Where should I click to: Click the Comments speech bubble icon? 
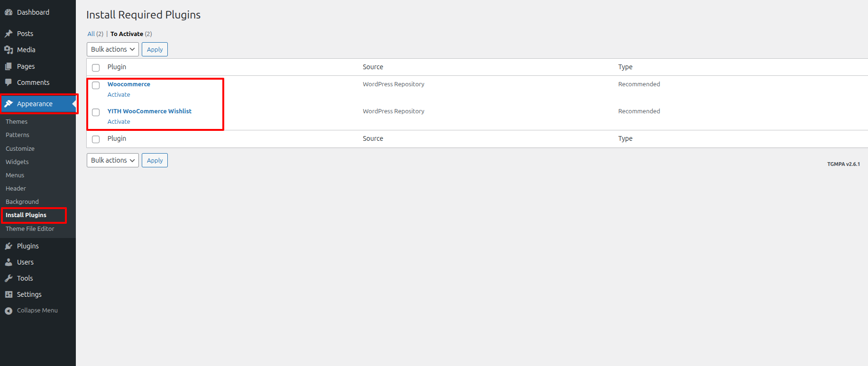tap(9, 82)
